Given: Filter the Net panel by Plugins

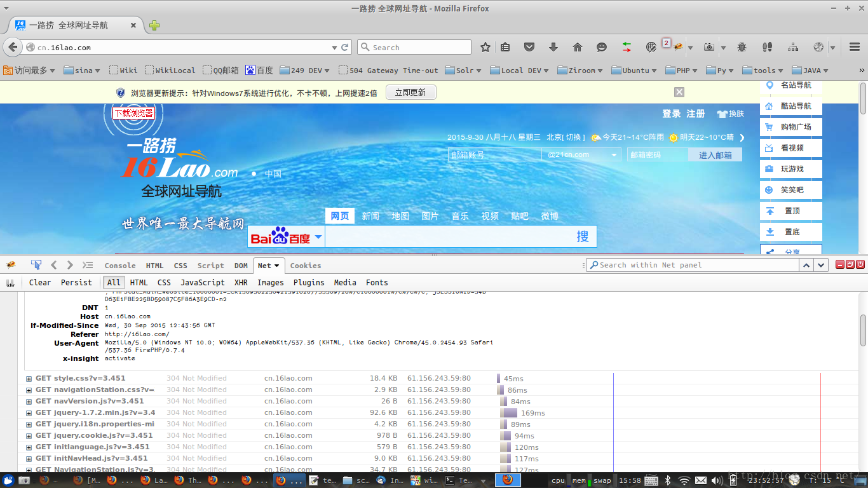Looking at the screenshot, I should tap(309, 283).
